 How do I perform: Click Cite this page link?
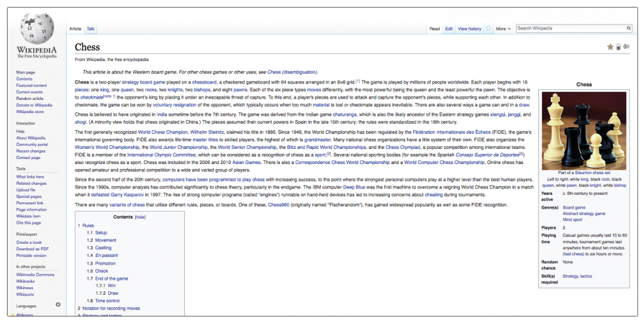28,223
